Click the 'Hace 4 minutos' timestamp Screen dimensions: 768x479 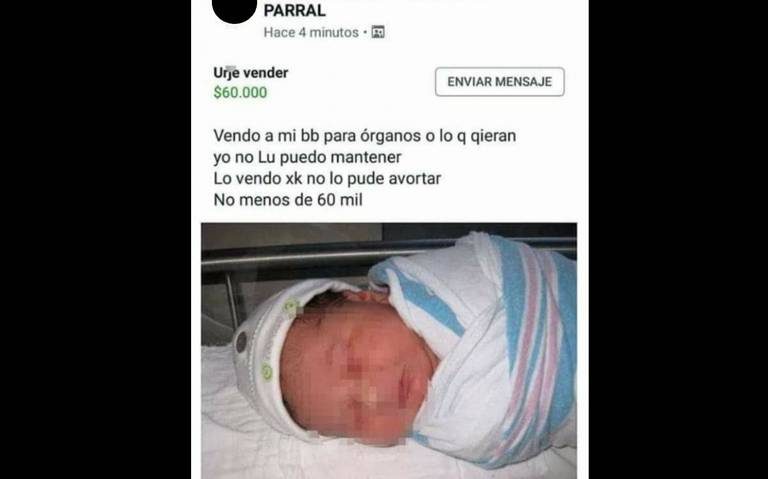[x=311, y=32]
